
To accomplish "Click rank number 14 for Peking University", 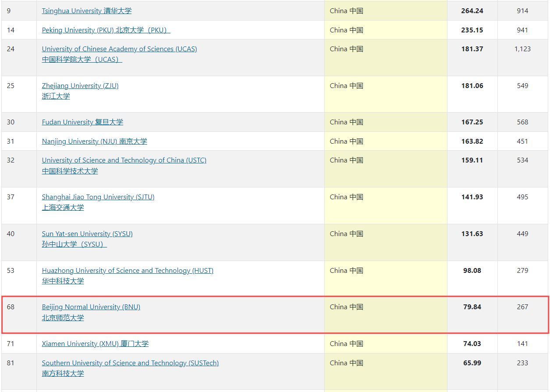I will tap(11, 30).
